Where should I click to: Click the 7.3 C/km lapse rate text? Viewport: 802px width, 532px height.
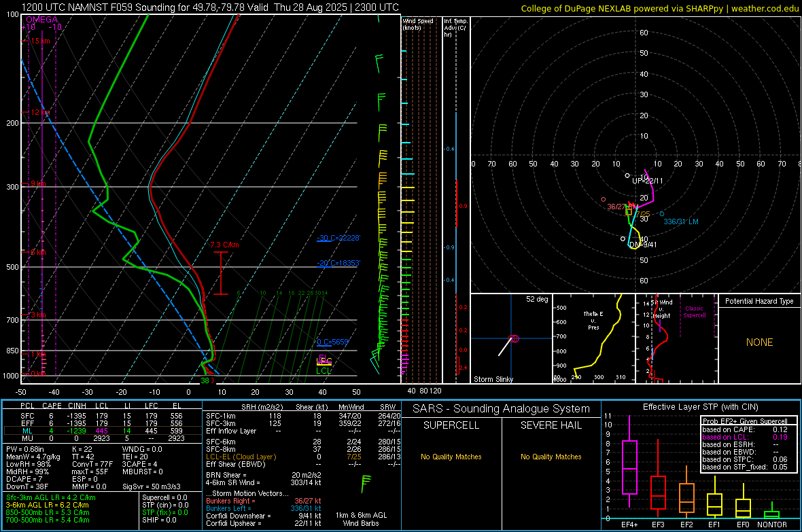pyautogui.click(x=224, y=245)
